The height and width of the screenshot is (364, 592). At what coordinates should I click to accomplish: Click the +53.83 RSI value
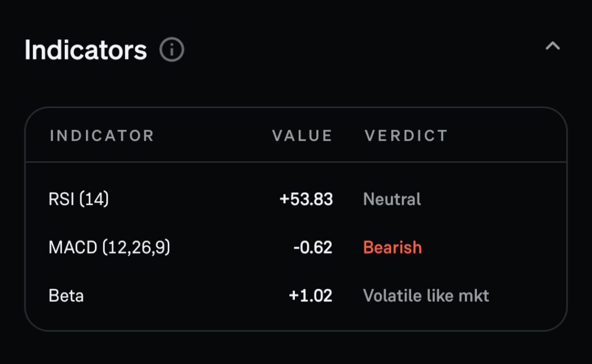[x=306, y=199]
